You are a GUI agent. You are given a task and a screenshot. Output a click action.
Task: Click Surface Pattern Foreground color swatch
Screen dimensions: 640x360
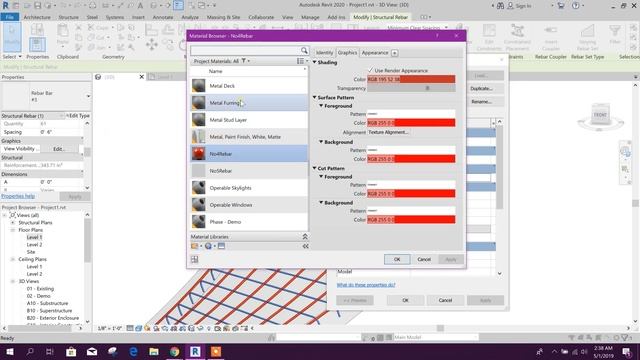(411, 123)
